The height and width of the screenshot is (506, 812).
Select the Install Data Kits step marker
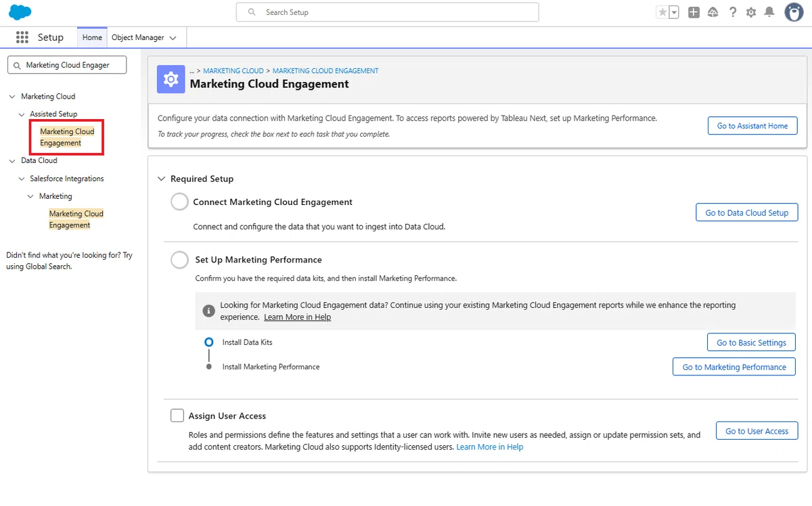click(209, 342)
